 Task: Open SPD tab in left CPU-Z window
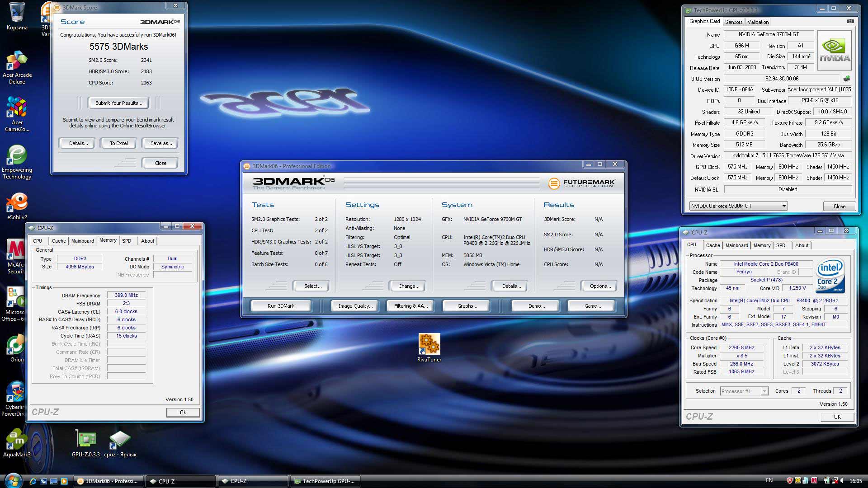127,241
